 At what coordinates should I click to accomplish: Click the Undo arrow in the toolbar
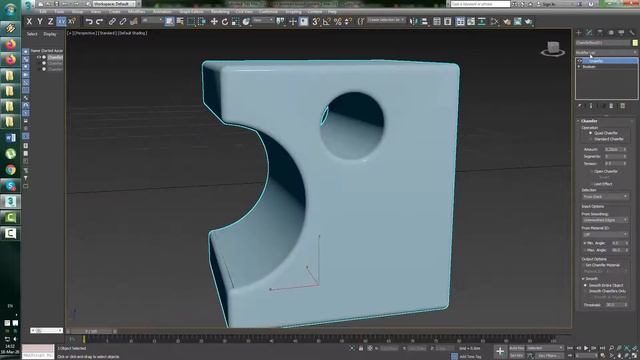[x=89, y=22]
